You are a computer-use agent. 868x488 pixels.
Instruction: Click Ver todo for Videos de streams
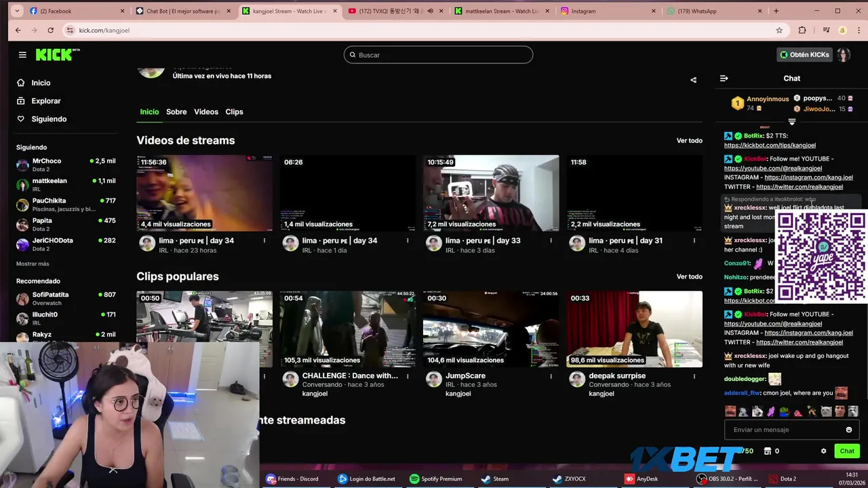point(689,141)
